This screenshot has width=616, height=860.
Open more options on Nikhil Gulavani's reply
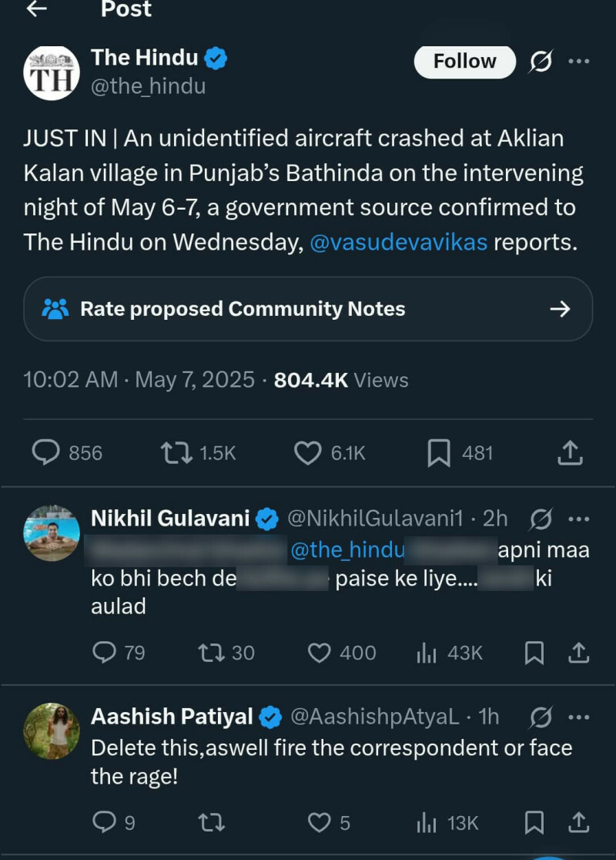(x=578, y=519)
